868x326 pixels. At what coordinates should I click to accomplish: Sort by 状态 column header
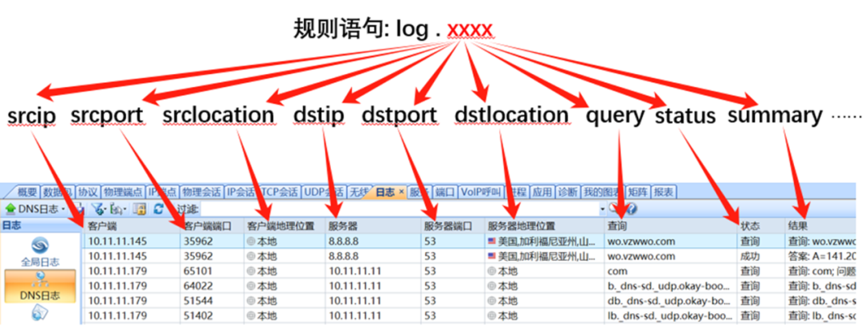point(760,225)
